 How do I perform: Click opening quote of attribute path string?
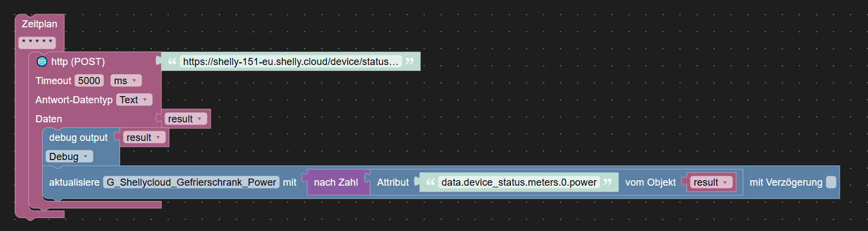431,182
